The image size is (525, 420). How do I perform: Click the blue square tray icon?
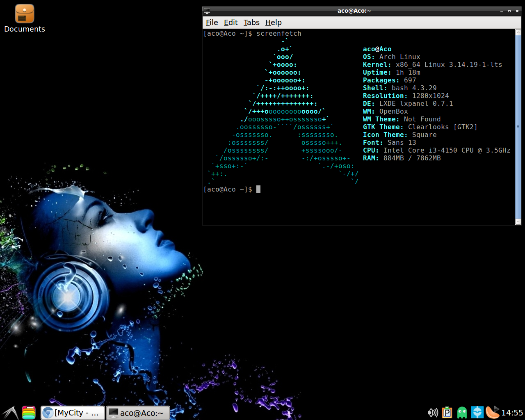(x=477, y=413)
